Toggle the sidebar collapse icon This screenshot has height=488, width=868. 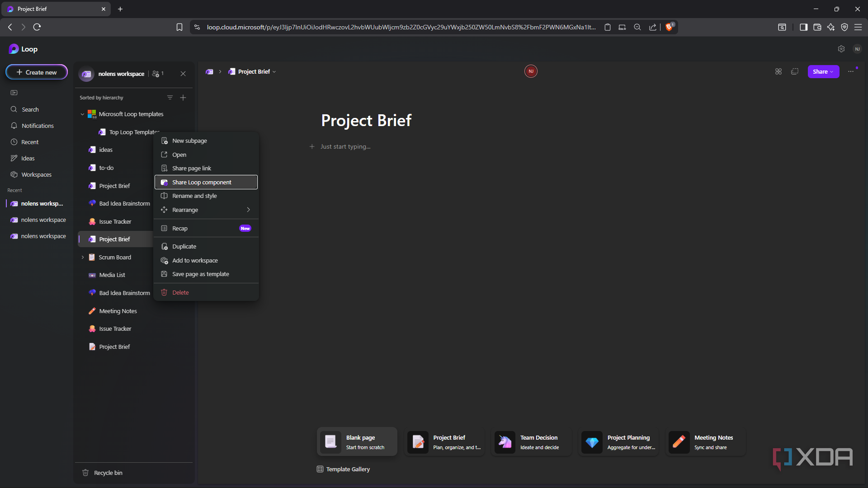14,93
